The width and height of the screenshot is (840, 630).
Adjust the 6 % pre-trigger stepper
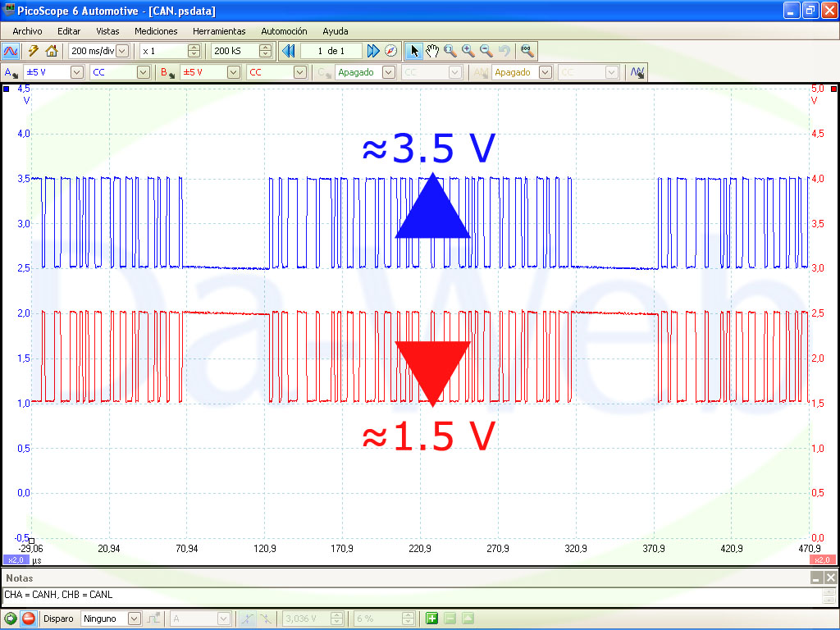coord(409,619)
